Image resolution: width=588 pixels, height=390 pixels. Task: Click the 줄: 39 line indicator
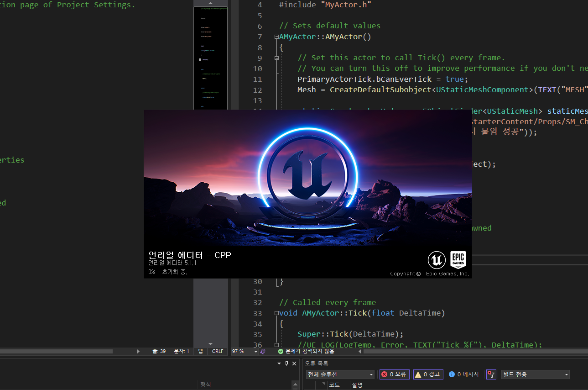(159, 352)
